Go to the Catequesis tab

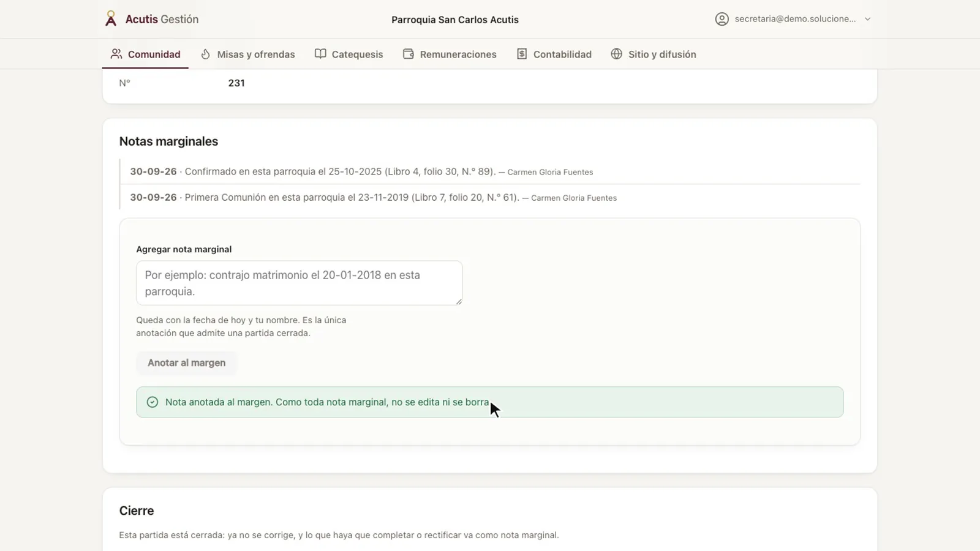[x=349, y=54]
